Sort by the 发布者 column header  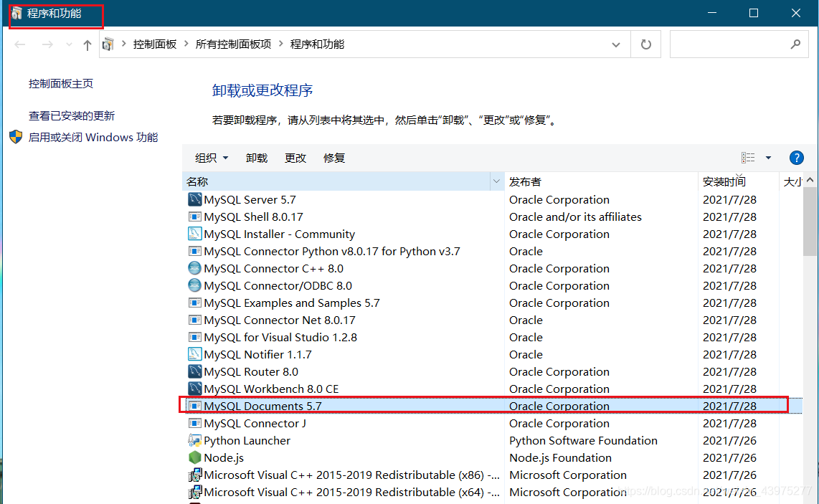click(601, 182)
